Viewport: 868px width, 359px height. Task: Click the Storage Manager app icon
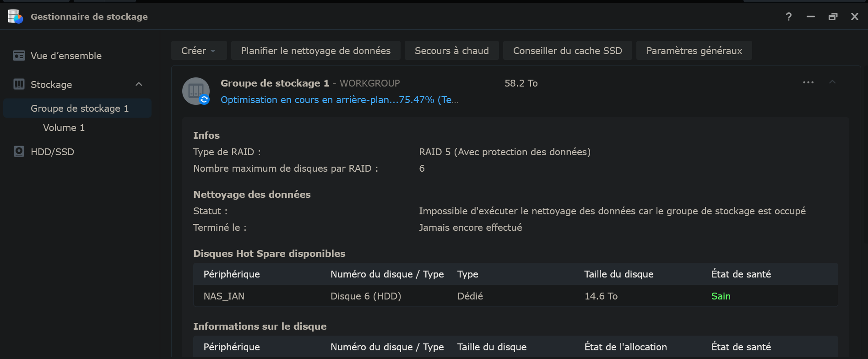pos(15,16)
